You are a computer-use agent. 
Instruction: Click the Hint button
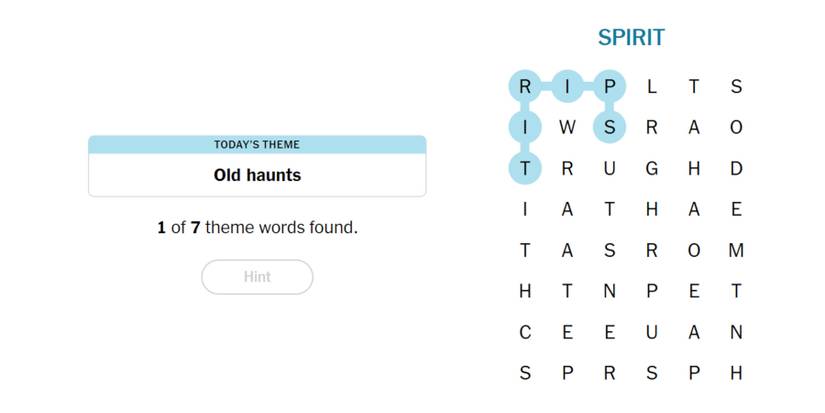coord(257,277)
